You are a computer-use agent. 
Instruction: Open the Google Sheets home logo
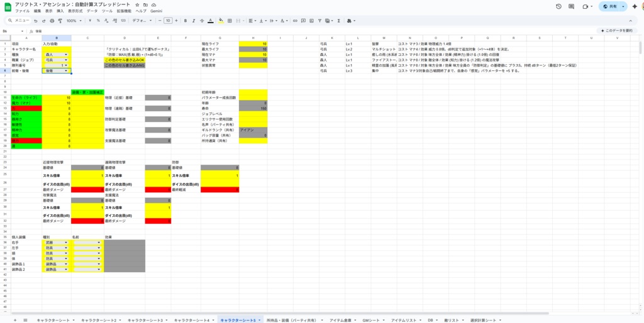click(x=8, y=7)
